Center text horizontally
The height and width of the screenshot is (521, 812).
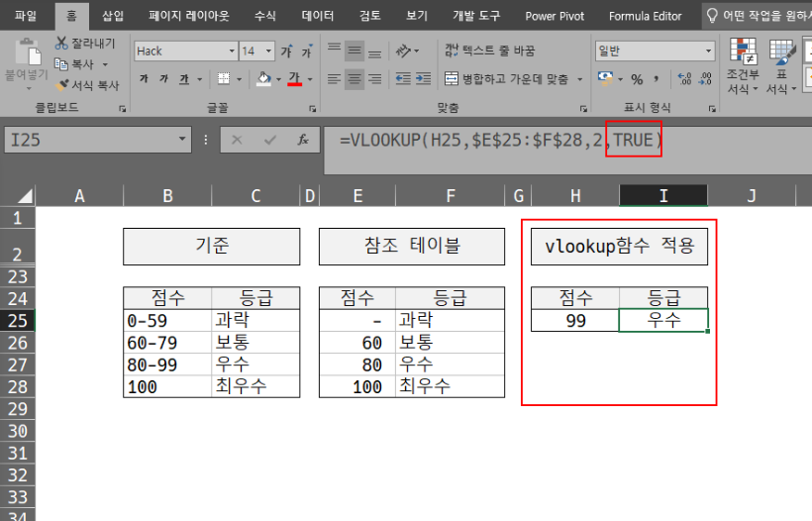tap(355, 78)
